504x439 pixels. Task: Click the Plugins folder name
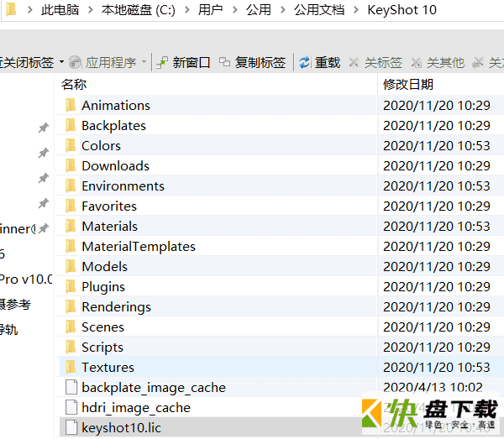[103, 287]
